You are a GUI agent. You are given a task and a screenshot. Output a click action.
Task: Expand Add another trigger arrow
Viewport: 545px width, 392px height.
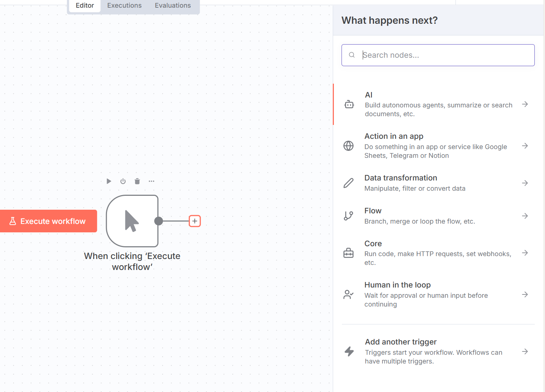(525, 351)
